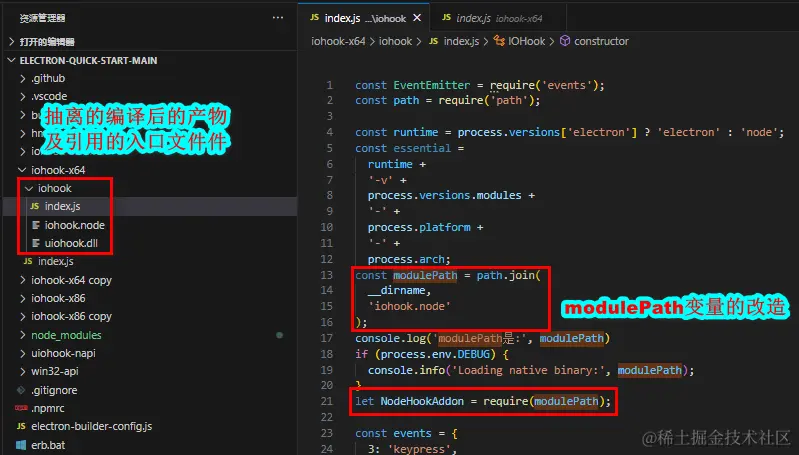Click the file icon beside iohook.node
799x455 pixels.
tap(36, 225)
